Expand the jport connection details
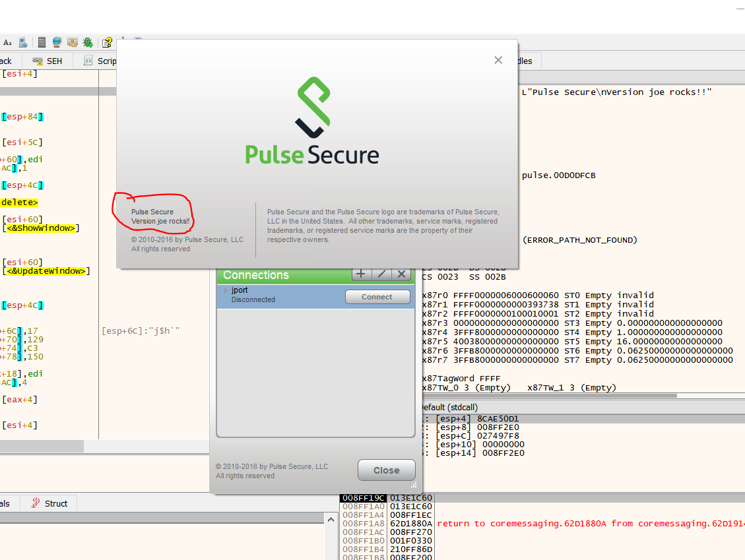Viewport: 745px width, 560px height. tap(226, 291)
